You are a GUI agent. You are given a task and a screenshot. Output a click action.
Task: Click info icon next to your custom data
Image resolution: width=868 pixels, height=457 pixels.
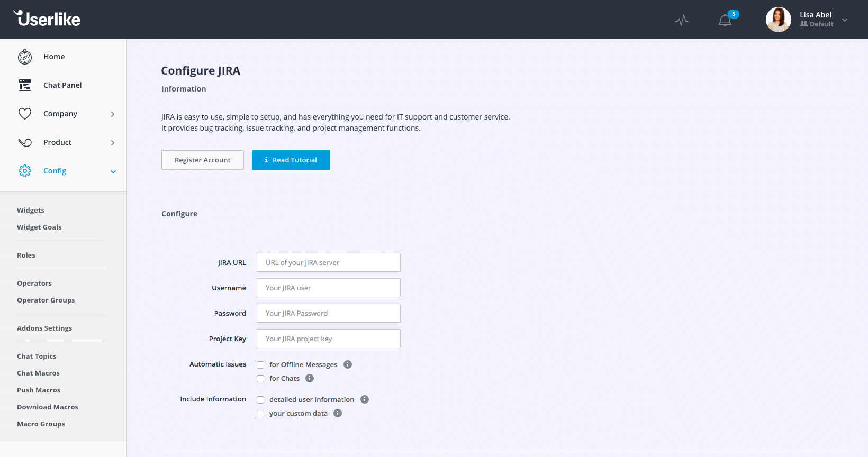point(338,413)
